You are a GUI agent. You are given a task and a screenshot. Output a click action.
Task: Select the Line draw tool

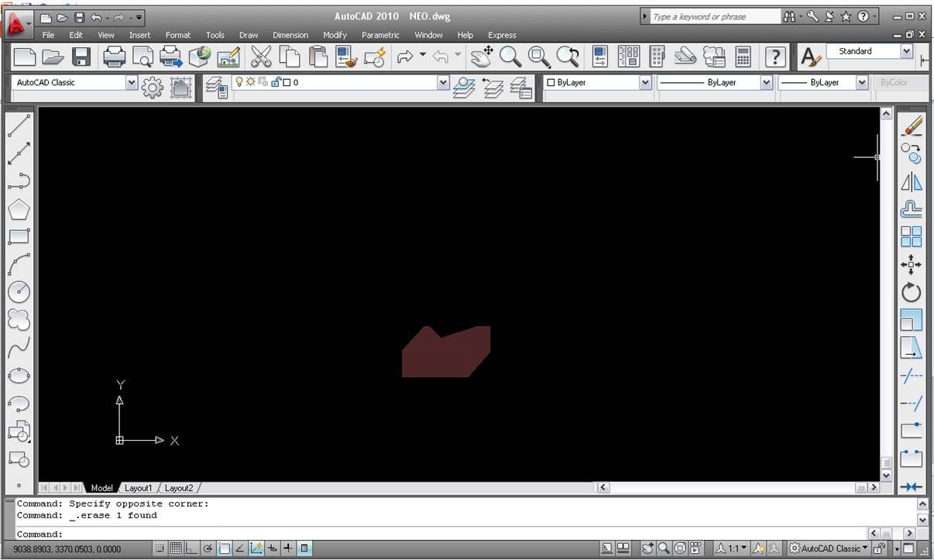(x=19, y=125)
